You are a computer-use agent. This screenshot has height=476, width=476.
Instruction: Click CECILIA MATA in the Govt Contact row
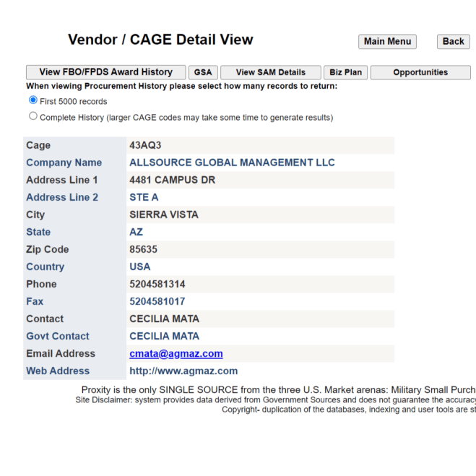(x=164, y=336)
